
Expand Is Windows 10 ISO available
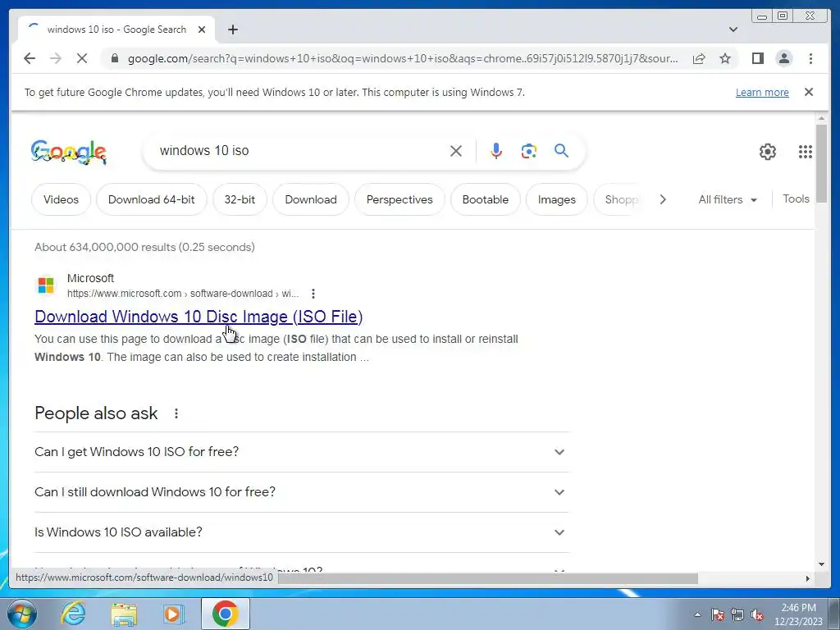pos(302,532)
